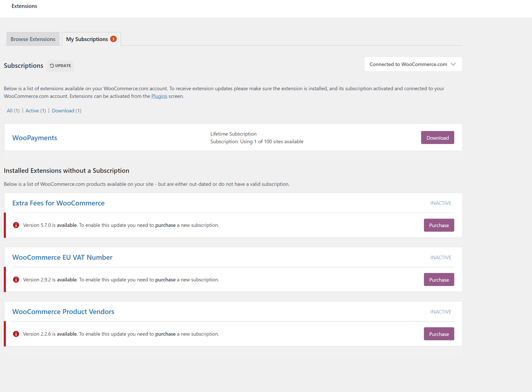The width and height of the screenshot is (532, 392).
Task: Click the Product Vendors red info icon
Action: (x=16, y=334)
